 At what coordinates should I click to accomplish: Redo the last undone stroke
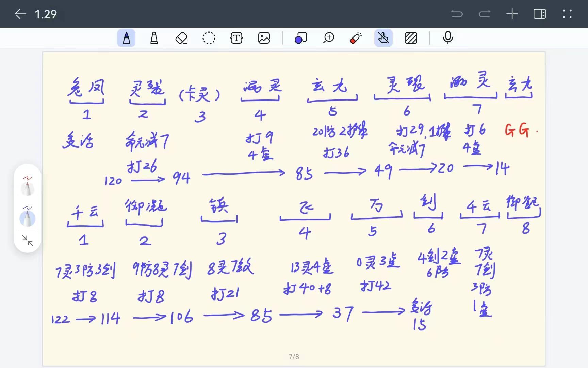coord(485,14)
